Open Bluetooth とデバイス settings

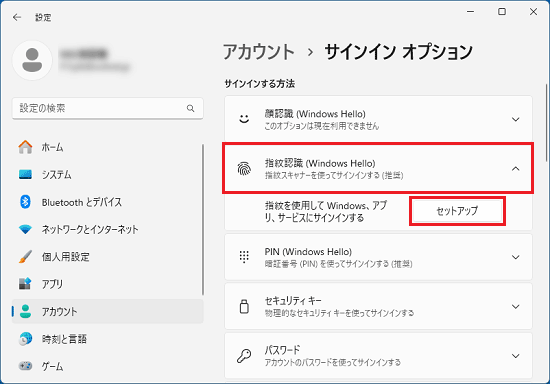(108, 202)
